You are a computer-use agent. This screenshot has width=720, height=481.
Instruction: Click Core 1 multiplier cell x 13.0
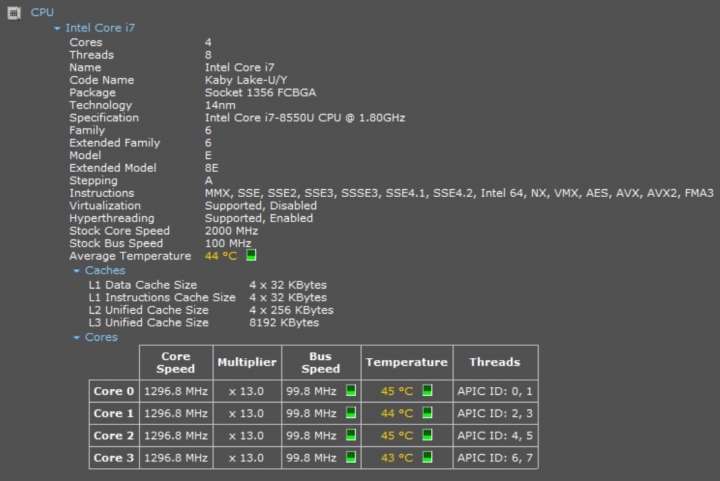(x=247, y=413)
